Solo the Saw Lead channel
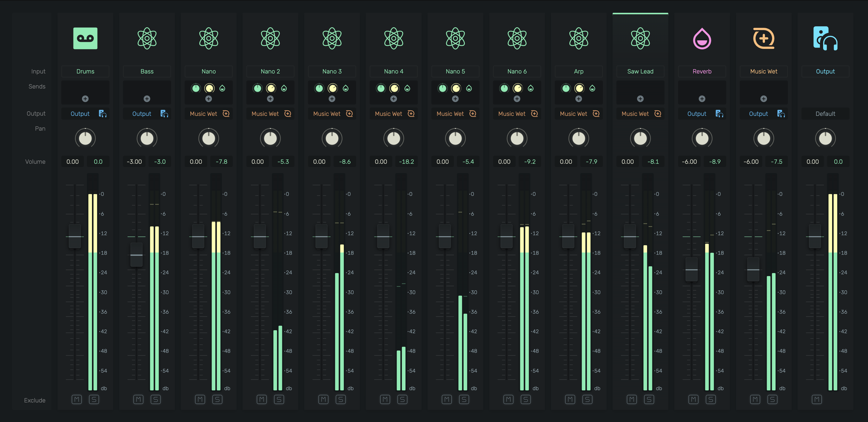868x422 pixels. (649, 399)
